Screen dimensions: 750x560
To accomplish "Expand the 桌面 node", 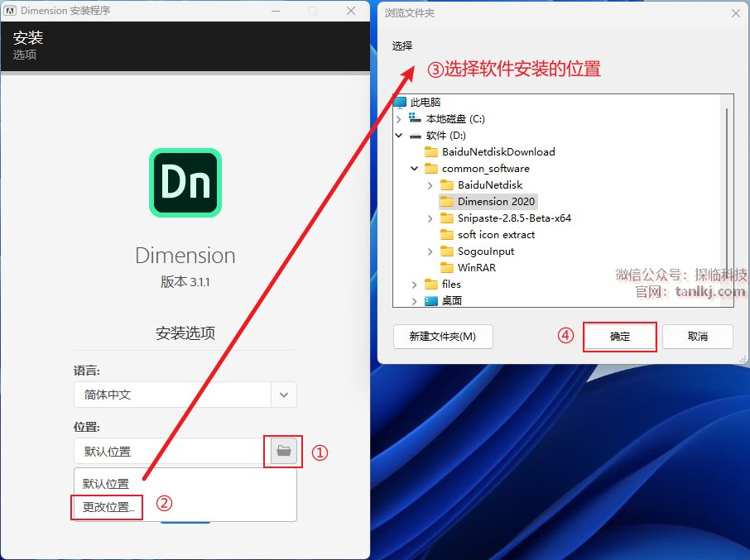I will pyautogui.click(x=414, y=301).
